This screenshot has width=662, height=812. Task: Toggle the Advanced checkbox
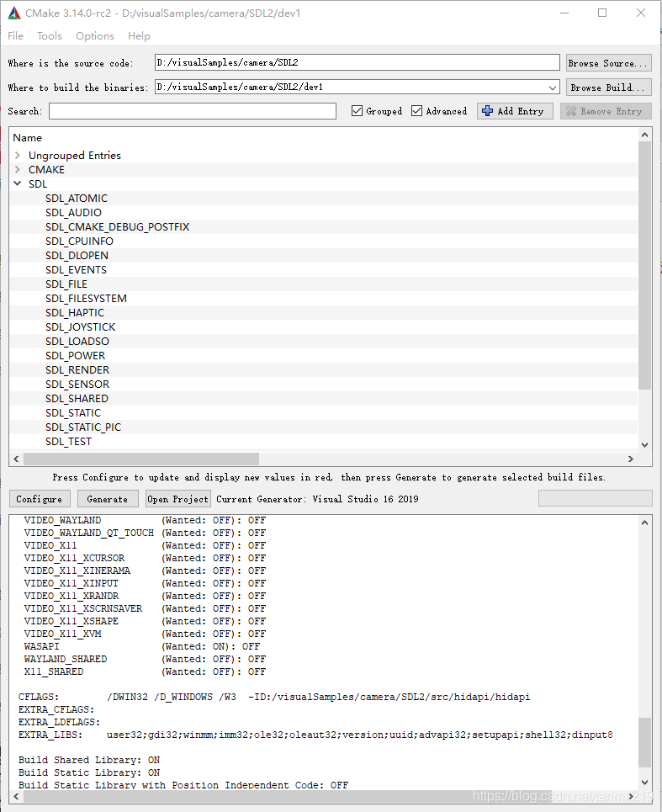[416, 111]
